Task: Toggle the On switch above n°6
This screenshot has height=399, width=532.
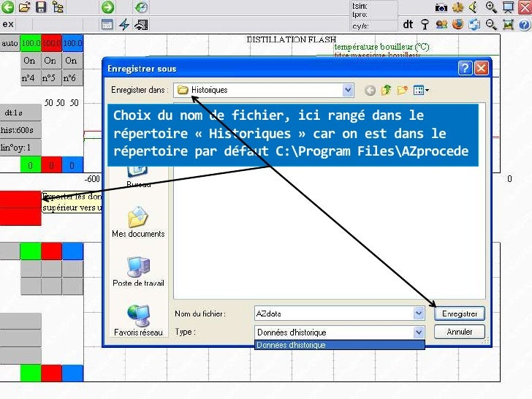Action: point(72,61)
